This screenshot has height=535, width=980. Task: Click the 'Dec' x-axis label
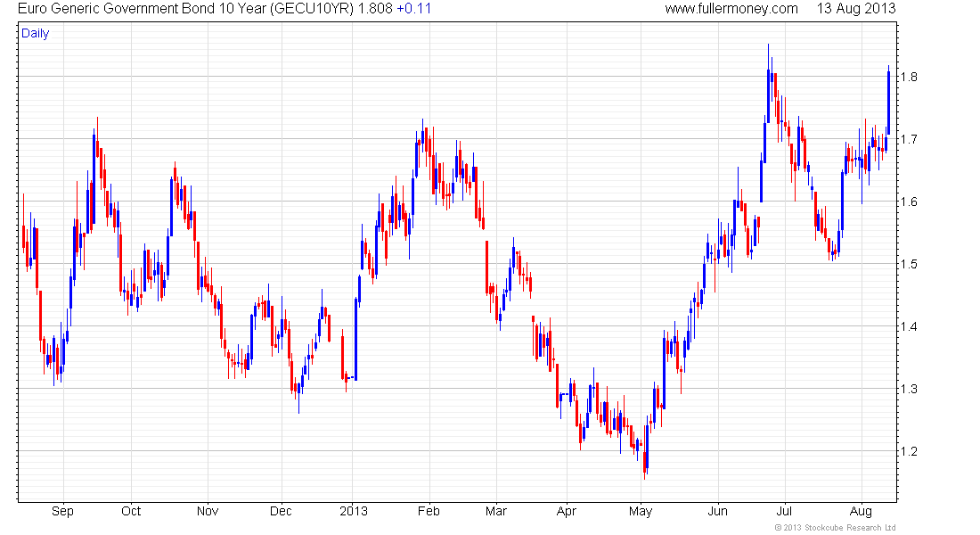(x=281, y=511)
